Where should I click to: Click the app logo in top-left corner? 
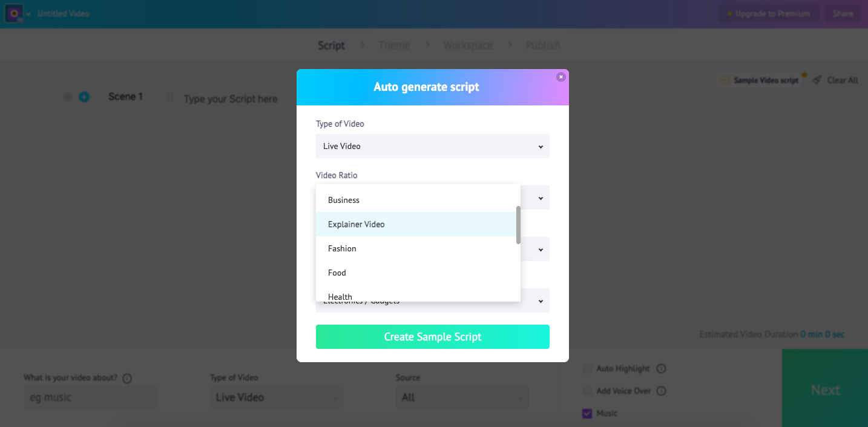click(x=14, y=13)
